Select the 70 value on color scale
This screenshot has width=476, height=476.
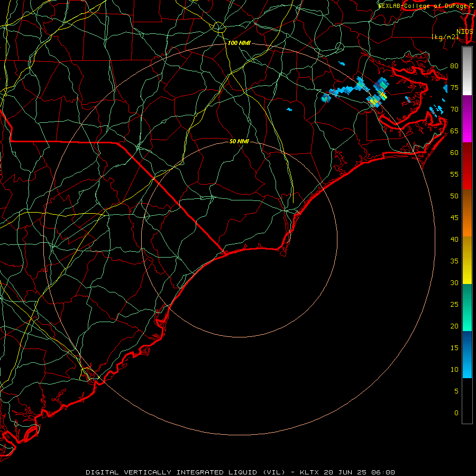(x=454, y=109)
